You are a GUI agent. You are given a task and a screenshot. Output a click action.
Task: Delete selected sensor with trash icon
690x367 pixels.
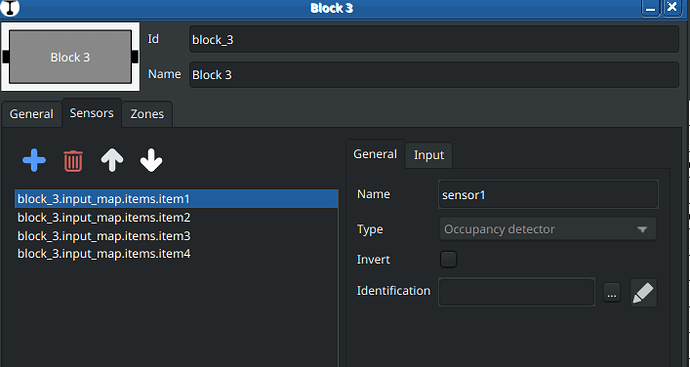point(73,161)
